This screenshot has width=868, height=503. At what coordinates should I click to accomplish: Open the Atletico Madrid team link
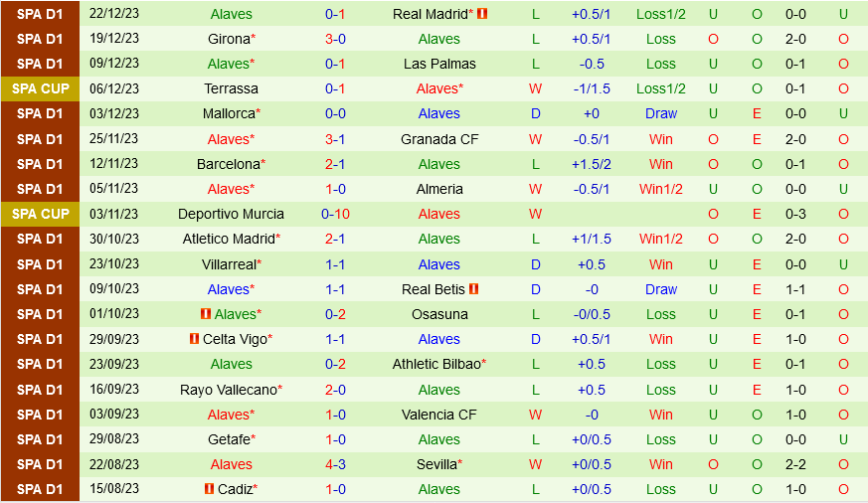tap(229, 239)
